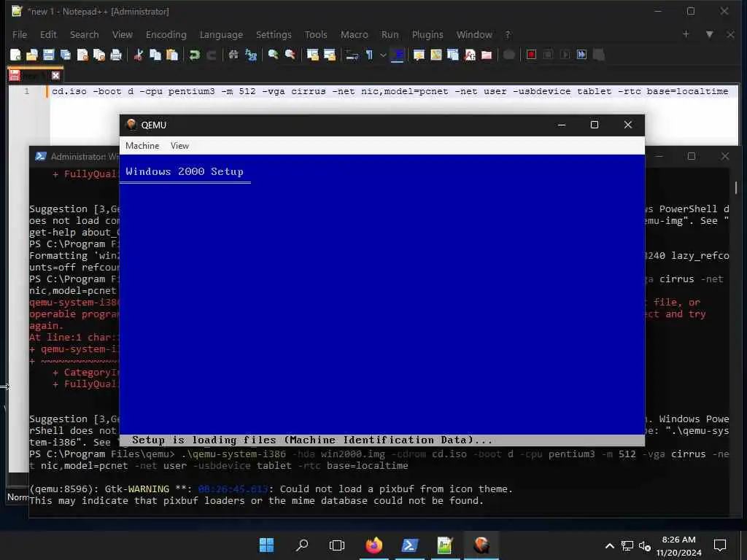Open the QEMU Machine menu
Screen dimensions: 747x560
[x=142, y=146]
